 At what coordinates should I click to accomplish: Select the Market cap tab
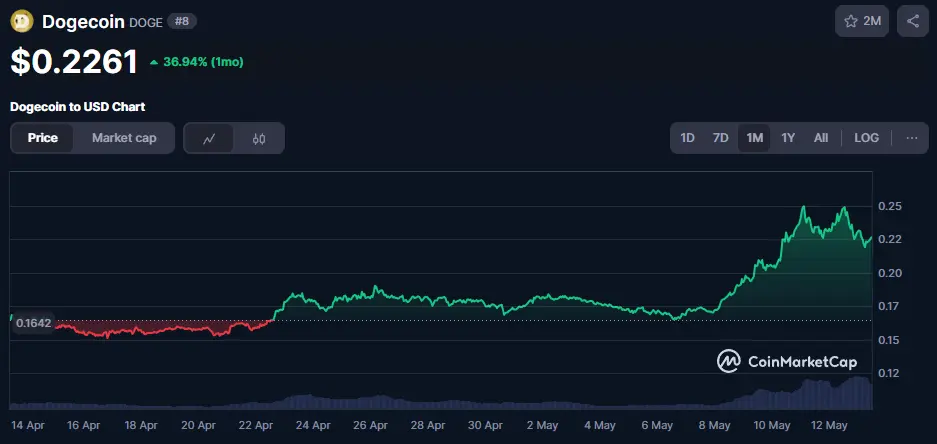[x=124, y=138]
